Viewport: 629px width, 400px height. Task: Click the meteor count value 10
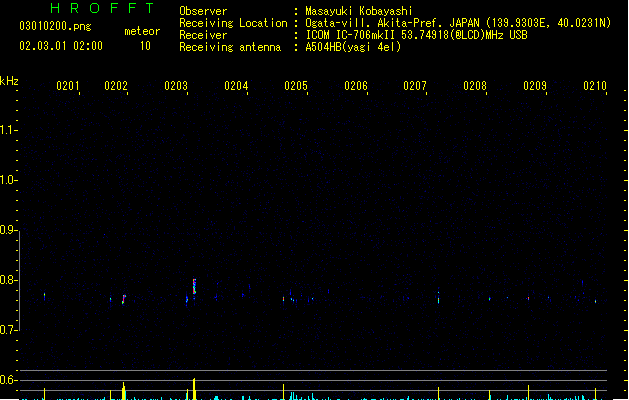(145, 46)
